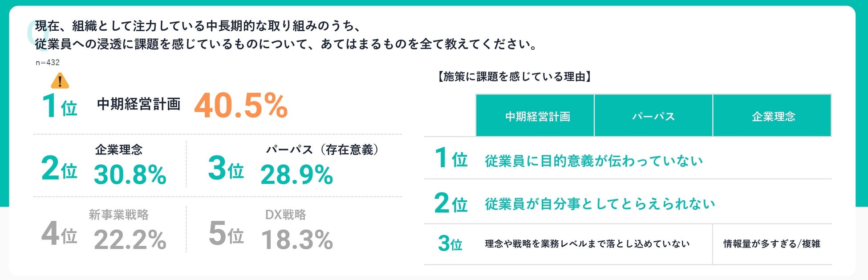Select the 従業員が自分事としてとらえられない reason
Image resolution: width=868 pixels, height=280 pixels.
click(x=600, y=204)
